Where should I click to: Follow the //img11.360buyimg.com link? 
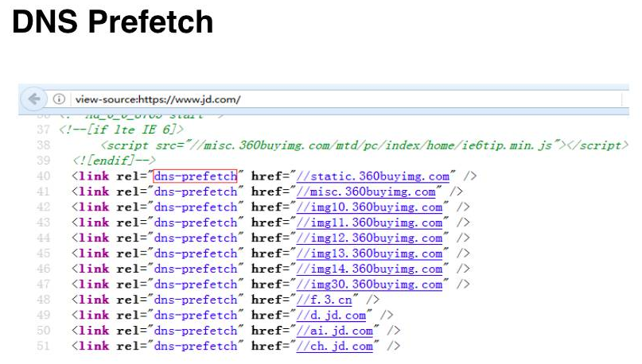point(369,223)
